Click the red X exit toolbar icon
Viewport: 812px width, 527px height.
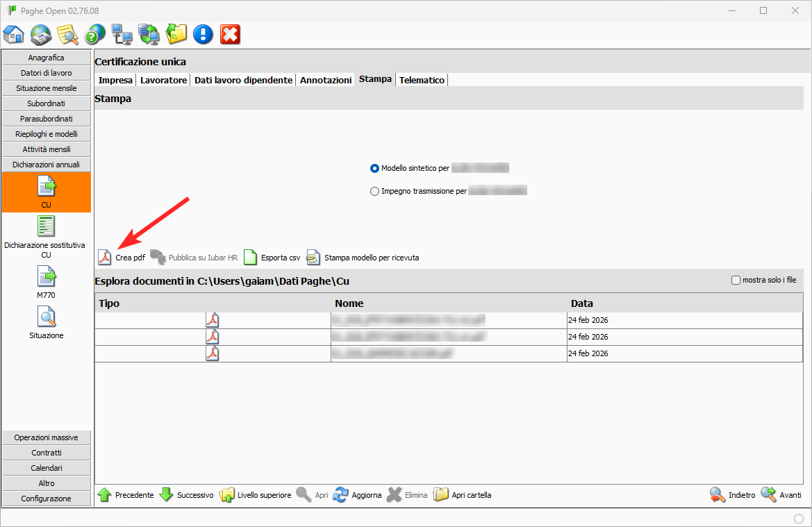click(x=230, y=33)
